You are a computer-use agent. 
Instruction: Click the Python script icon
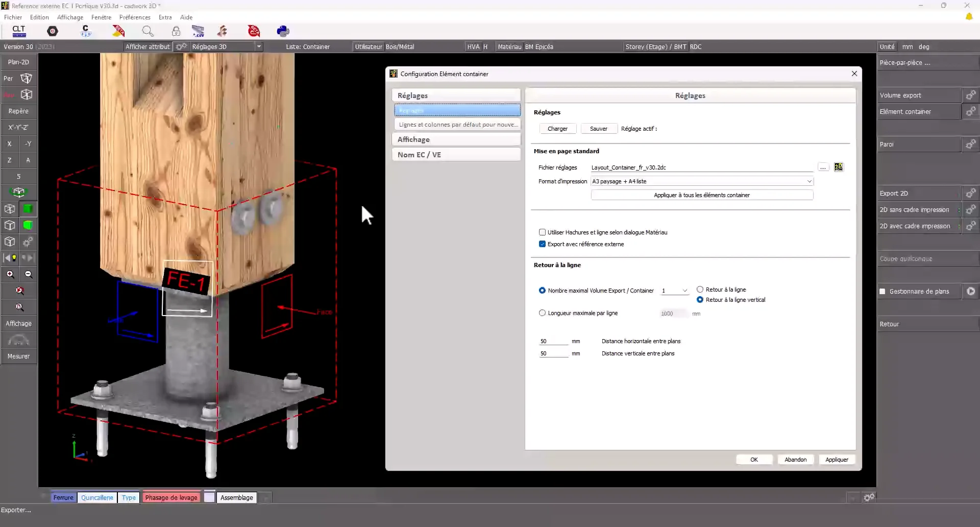click(283, 31)
